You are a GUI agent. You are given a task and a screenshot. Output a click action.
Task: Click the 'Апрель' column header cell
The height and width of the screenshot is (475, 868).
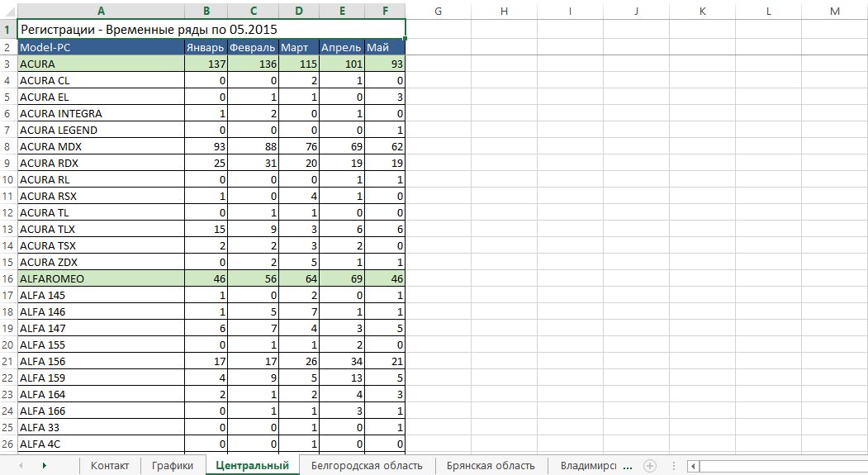(342, 48)
